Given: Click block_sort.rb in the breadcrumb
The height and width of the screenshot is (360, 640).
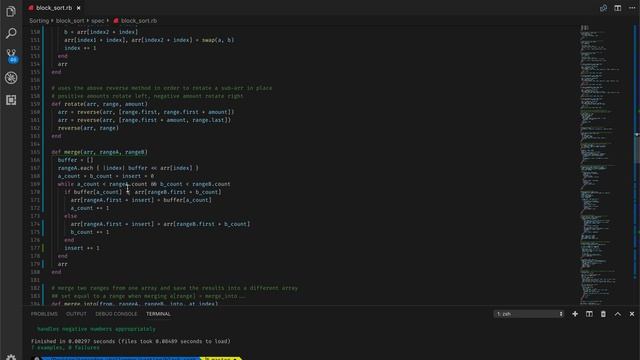Looking at the screenshot, I should click(x=138, y=20).
